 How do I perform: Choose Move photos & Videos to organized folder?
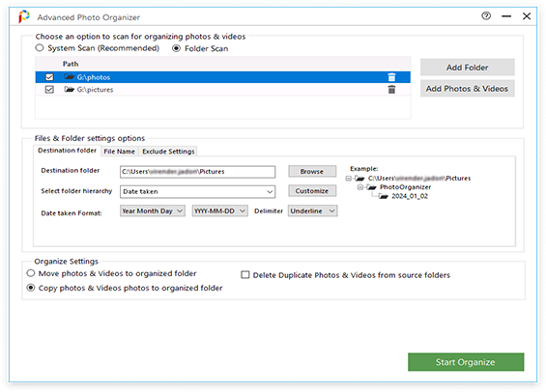pos(31,273)
